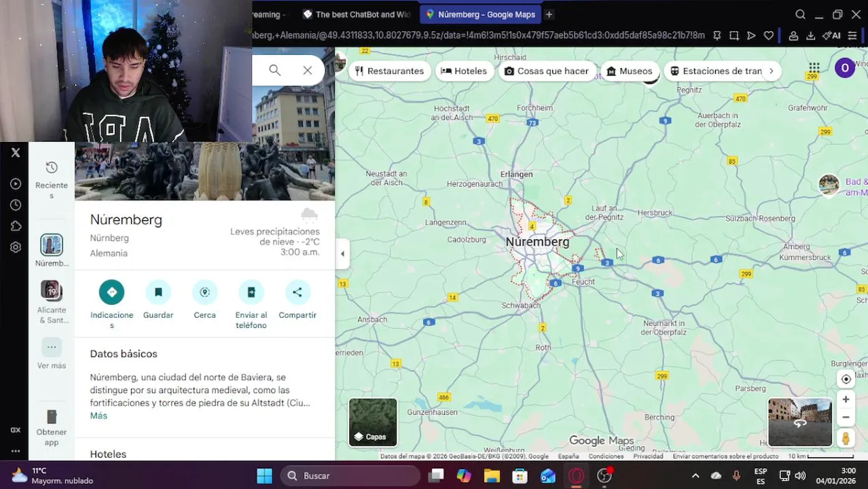The height and width of the screenshot is (489, 868).
Task: Click the Street View pegman icon
Action: [846, 439]
